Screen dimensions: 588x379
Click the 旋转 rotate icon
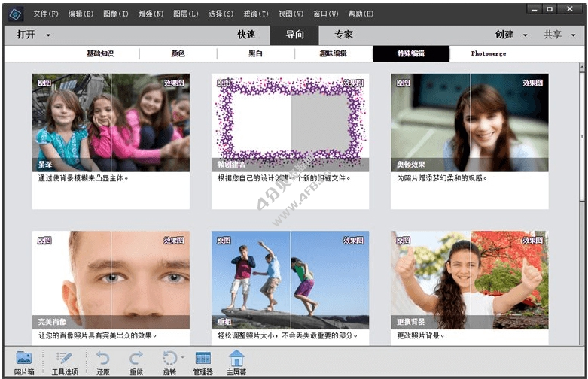170,359
